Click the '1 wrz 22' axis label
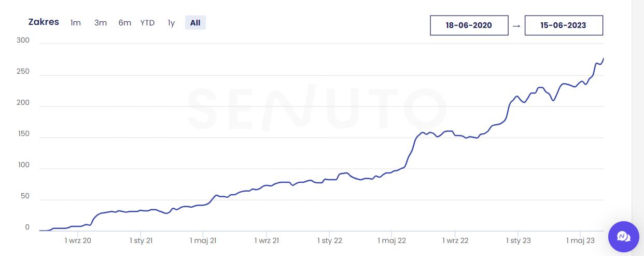Image resolution: width=644 pixels, height=256 pixels. click(455, 240)
